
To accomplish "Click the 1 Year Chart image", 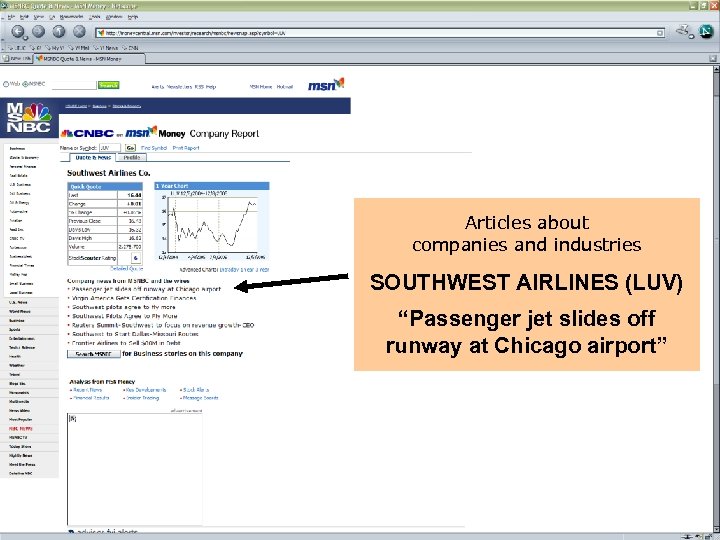I will [x=212, y=222].
